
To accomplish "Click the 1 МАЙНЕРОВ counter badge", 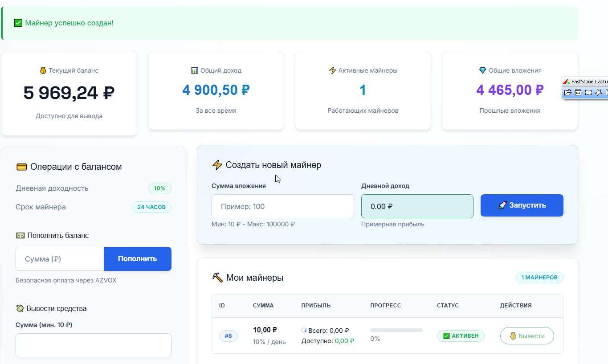I will (539, 278).
